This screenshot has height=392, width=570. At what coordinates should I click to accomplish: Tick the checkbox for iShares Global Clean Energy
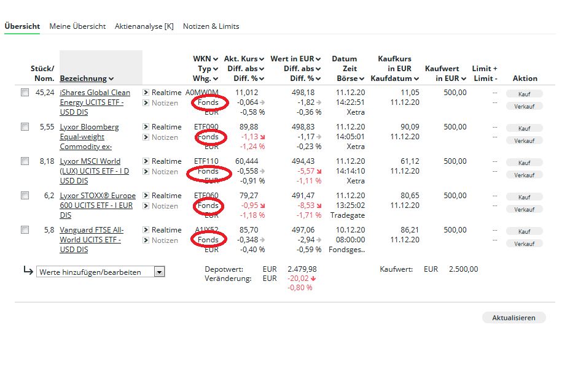point(25,93)
